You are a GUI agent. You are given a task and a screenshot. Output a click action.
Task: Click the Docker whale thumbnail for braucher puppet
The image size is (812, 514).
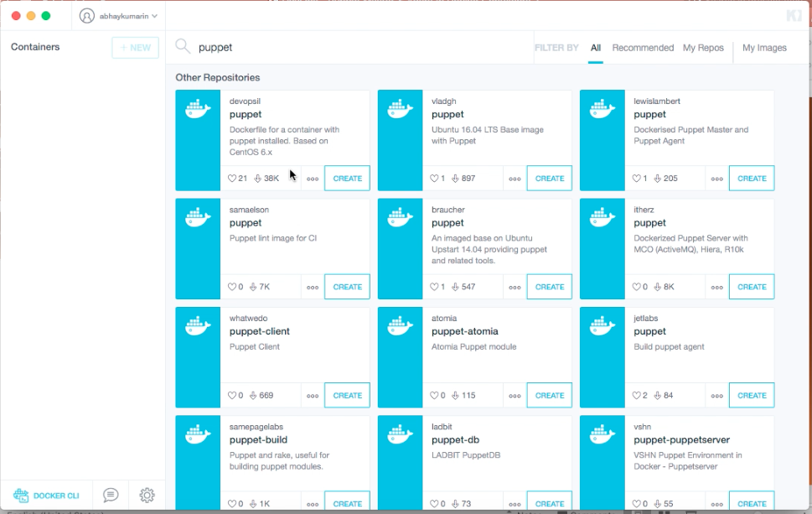[x=401, y=249]
